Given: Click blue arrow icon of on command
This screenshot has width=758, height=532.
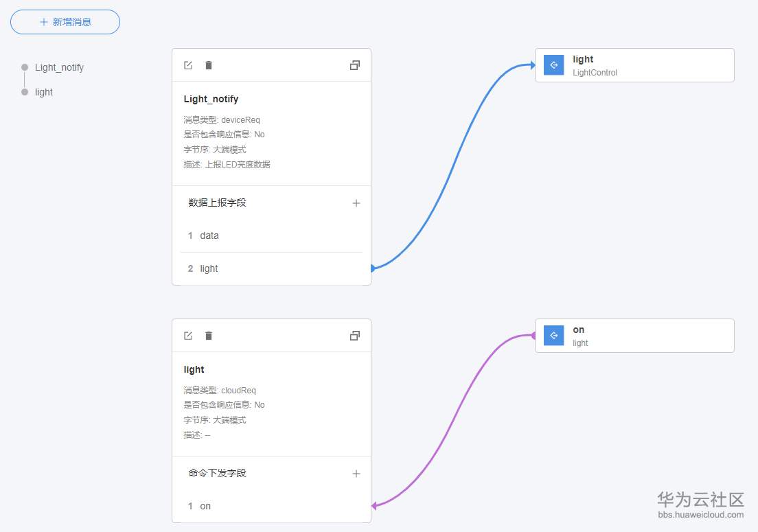Looking at the screenshot, I should 553,336.
